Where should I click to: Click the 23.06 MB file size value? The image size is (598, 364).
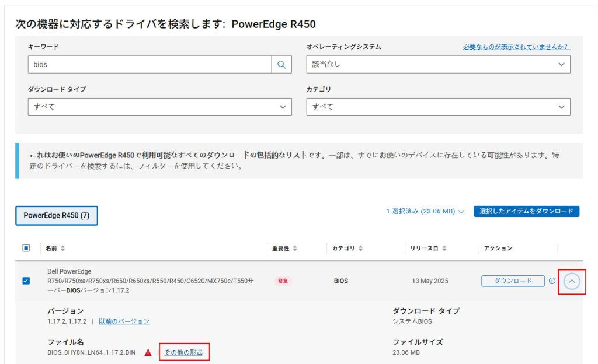pyautogui.click(x=406, y=352)
